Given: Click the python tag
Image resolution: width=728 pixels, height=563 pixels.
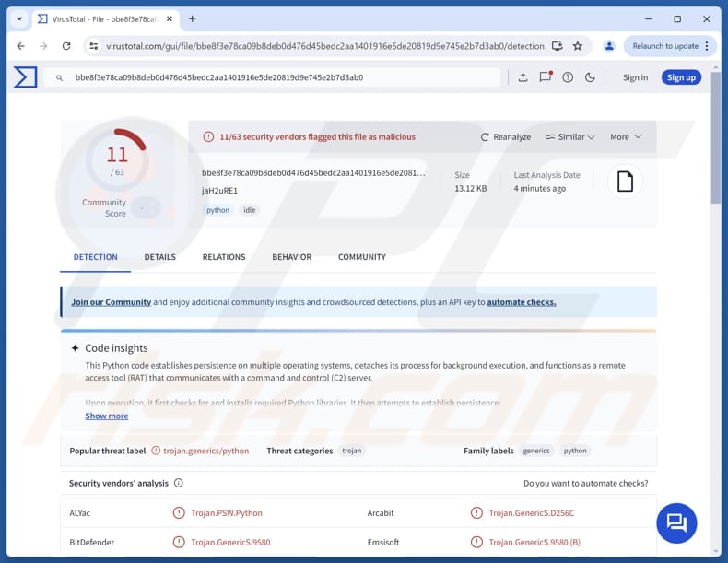Looking at the screenshot, I should click(x=217, y=210).
